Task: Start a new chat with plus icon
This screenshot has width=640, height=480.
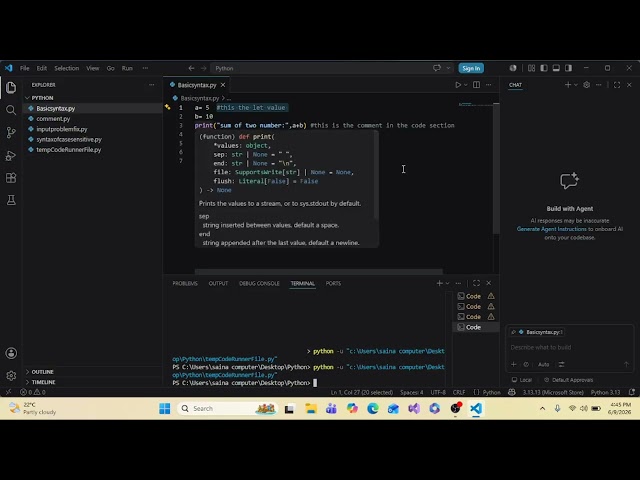Action: (568, 85)
